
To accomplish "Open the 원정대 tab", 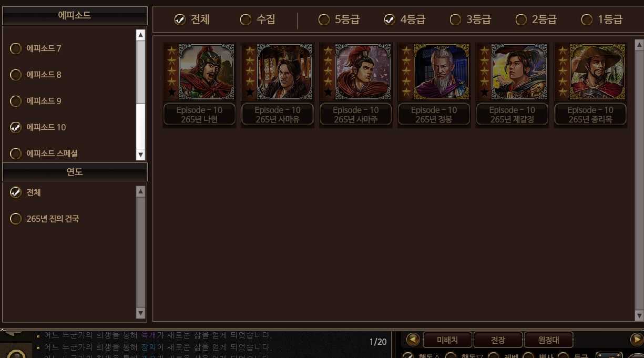I will [x=548, y=340].
